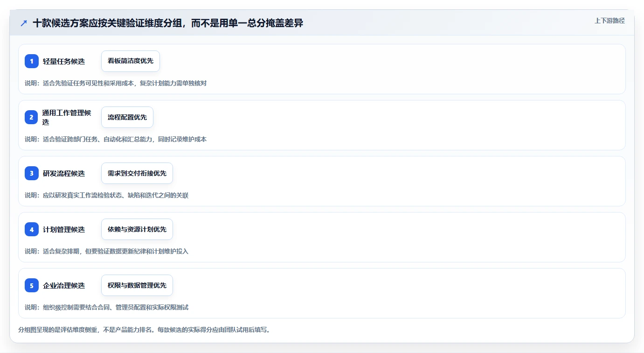Select step badge 4 for 计划管理候选
The image size is (644, 353).
[x=32, y=229]
